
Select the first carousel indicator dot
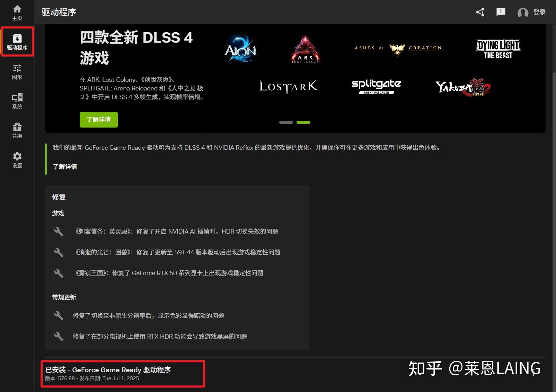(286, 122)
